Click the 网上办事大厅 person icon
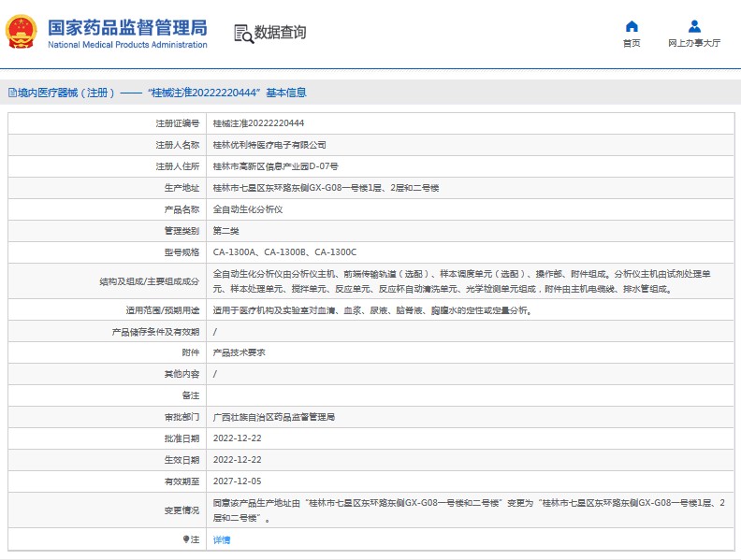The width and height of the screenshot is (741, 560). coord(694,26)
